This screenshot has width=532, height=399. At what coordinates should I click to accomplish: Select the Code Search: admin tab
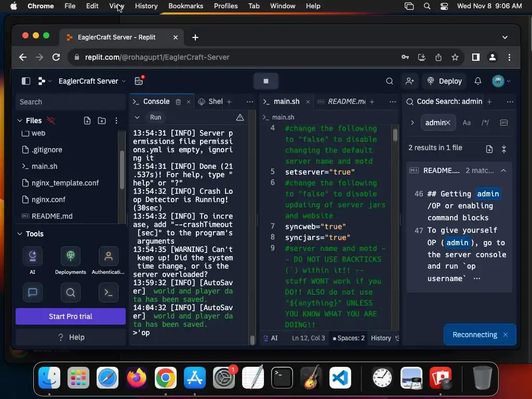[x=444, y=101]
